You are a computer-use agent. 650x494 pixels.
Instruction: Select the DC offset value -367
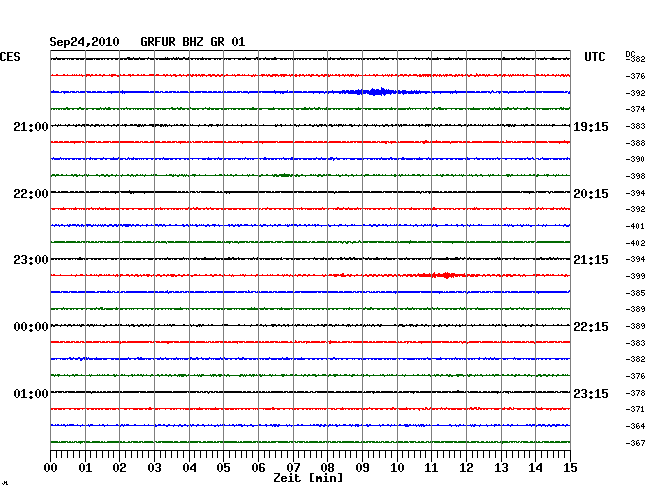click(635, 443)
